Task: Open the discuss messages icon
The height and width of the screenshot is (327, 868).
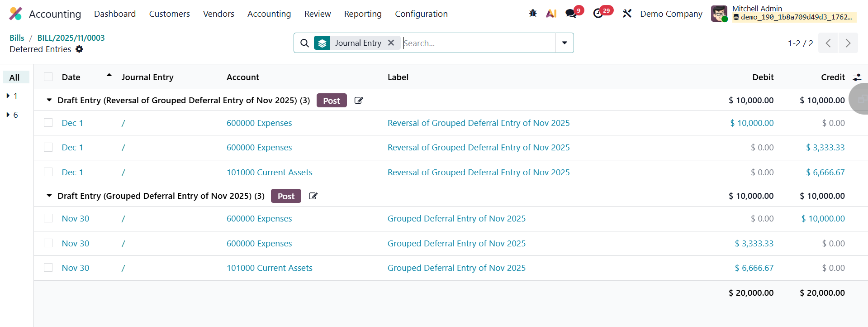Action: (x=571, y=14)
